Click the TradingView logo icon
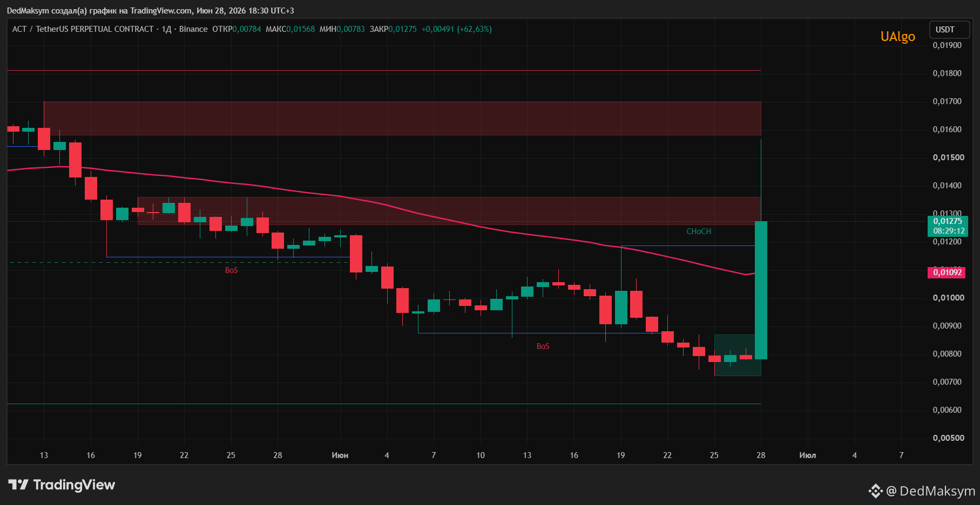Screen dimensions: 980x505 (18, 484)
